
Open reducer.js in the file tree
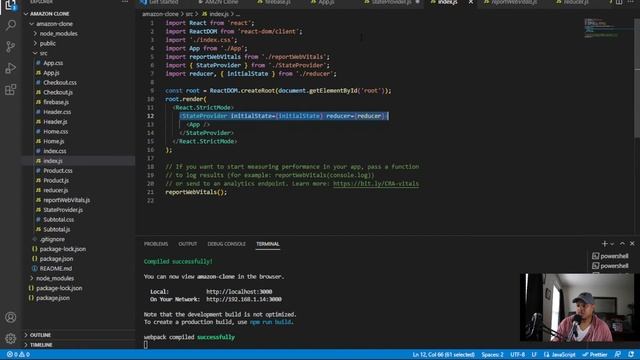coord(56,190)
